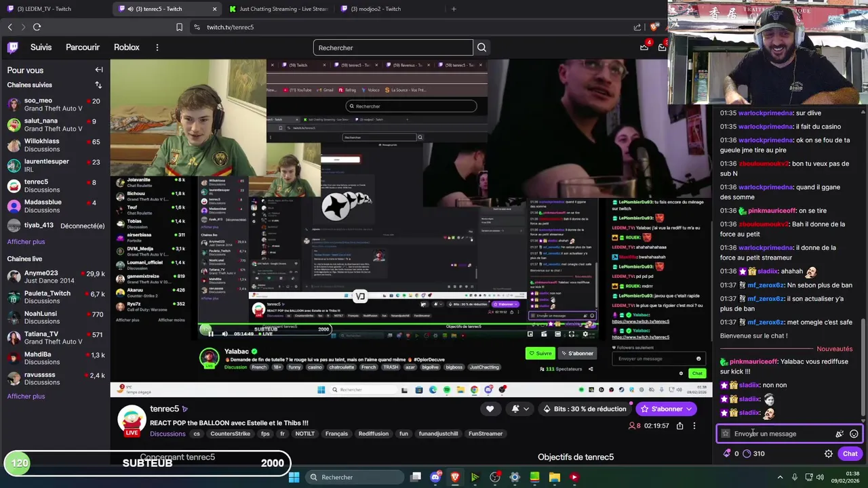Open Suivis in Twitch navigation
This screenshot has height=488, width=868.
(41, 47)
